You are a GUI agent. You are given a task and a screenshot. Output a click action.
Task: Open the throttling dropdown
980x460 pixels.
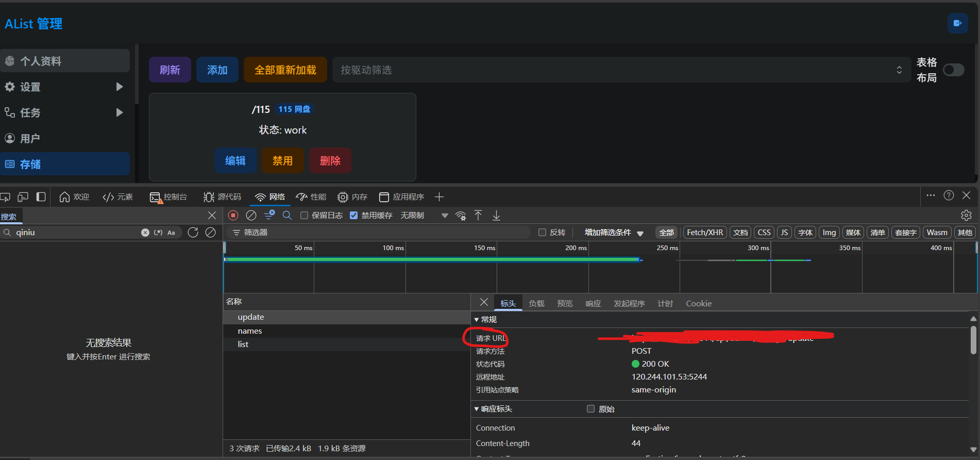click(425, 216)
